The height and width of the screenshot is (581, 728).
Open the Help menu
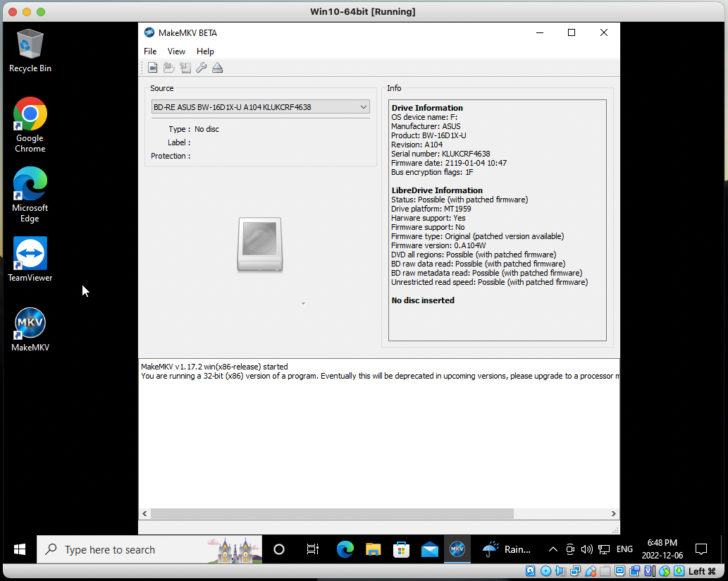coord(205,51)
